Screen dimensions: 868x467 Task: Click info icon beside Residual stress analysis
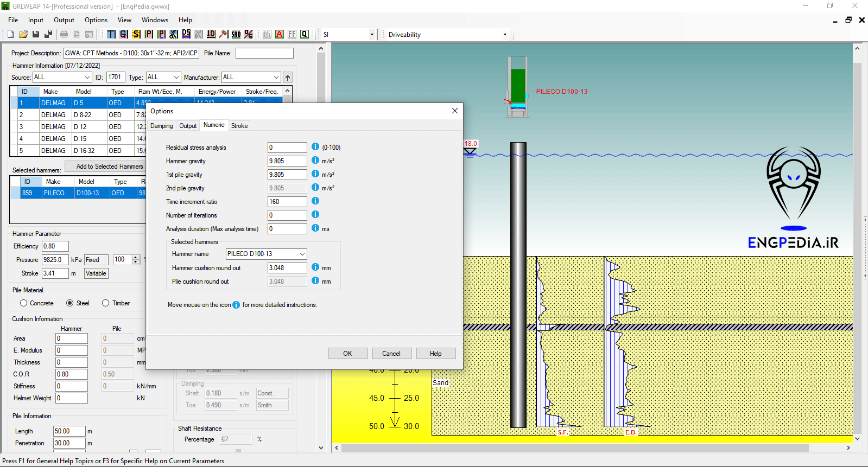point(315,147)
